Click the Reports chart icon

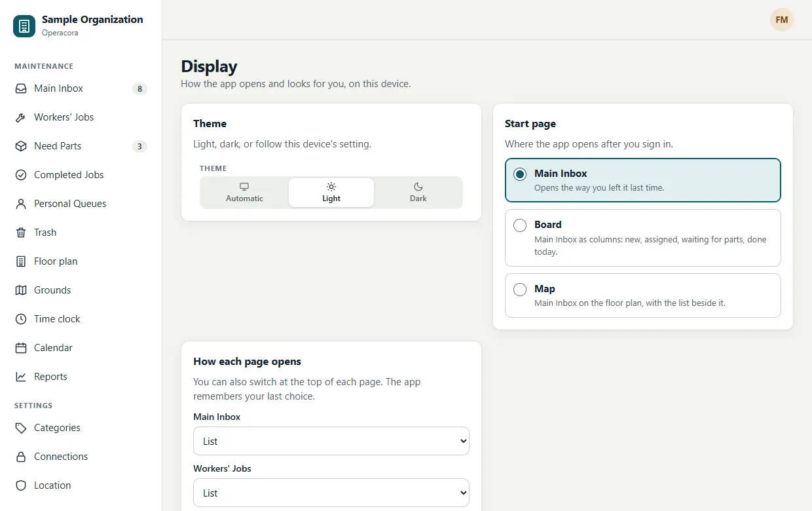[21, 377]
